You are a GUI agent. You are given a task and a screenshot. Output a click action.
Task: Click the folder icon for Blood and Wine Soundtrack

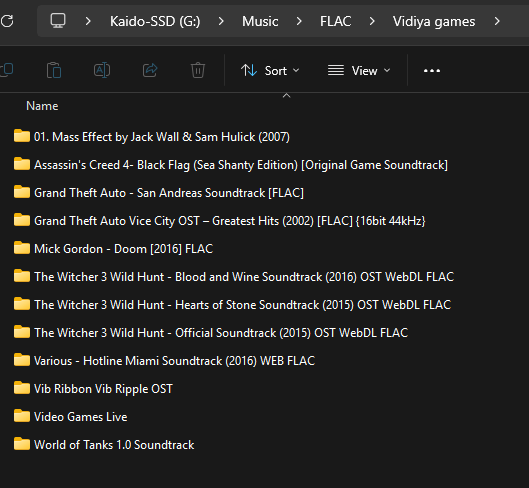pos(22,276)
